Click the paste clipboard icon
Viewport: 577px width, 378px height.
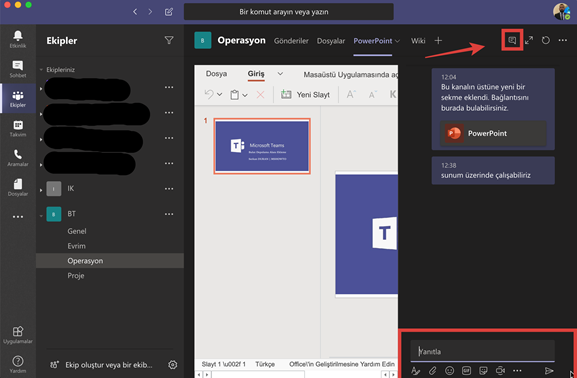tap(234, 95)
